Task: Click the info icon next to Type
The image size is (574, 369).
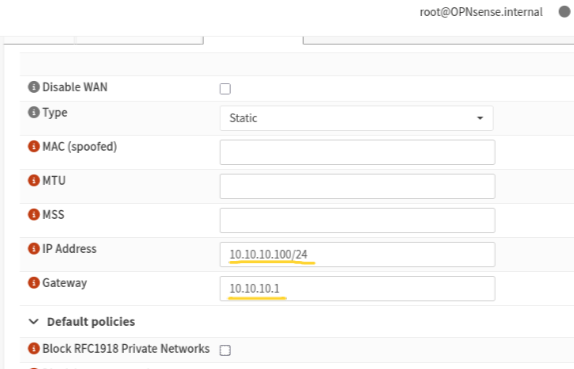Action: pos(34,112)
